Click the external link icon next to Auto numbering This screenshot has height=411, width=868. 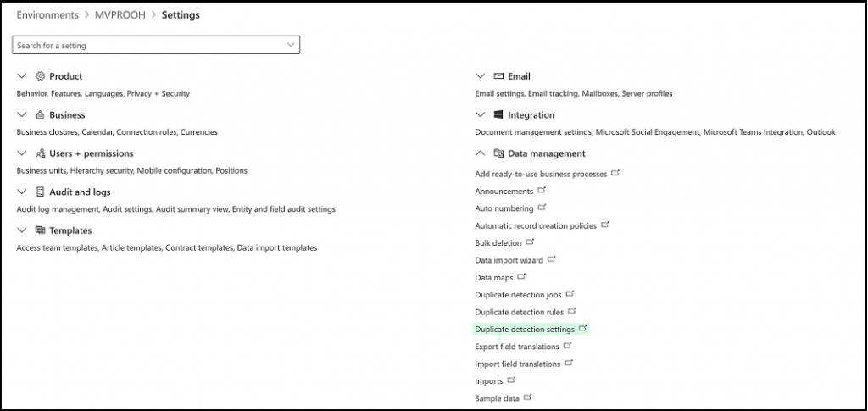pos(542,208)
